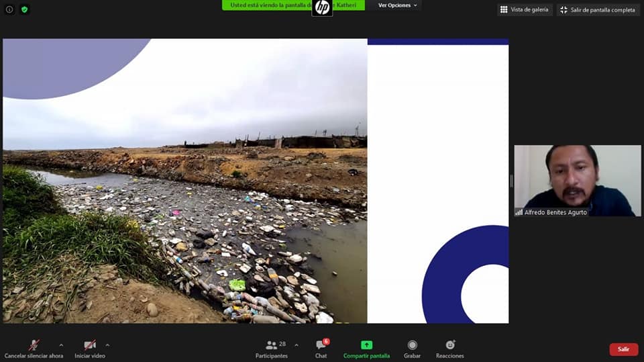Click the green encryption shield icon
The image size is (644, 362).
[25, 9]
